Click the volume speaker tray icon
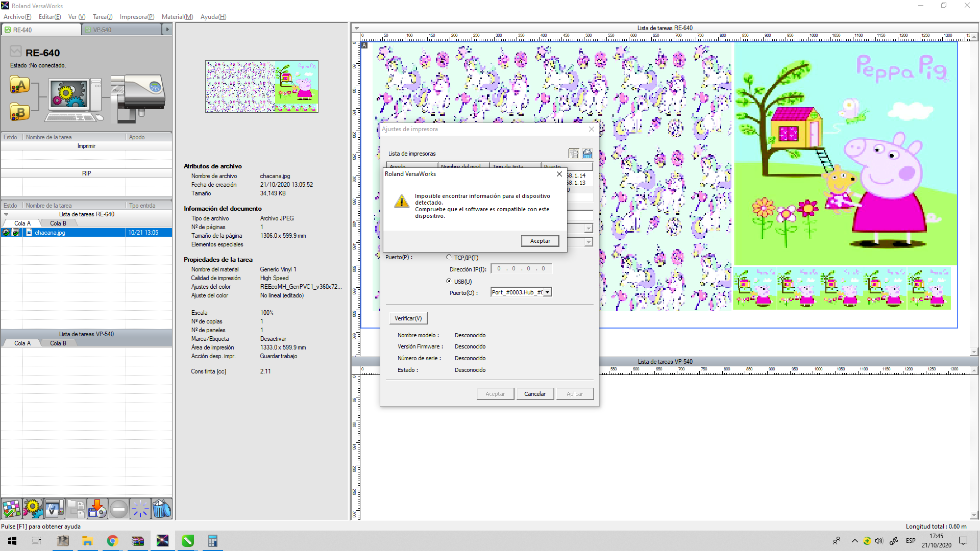 point(879,541)
